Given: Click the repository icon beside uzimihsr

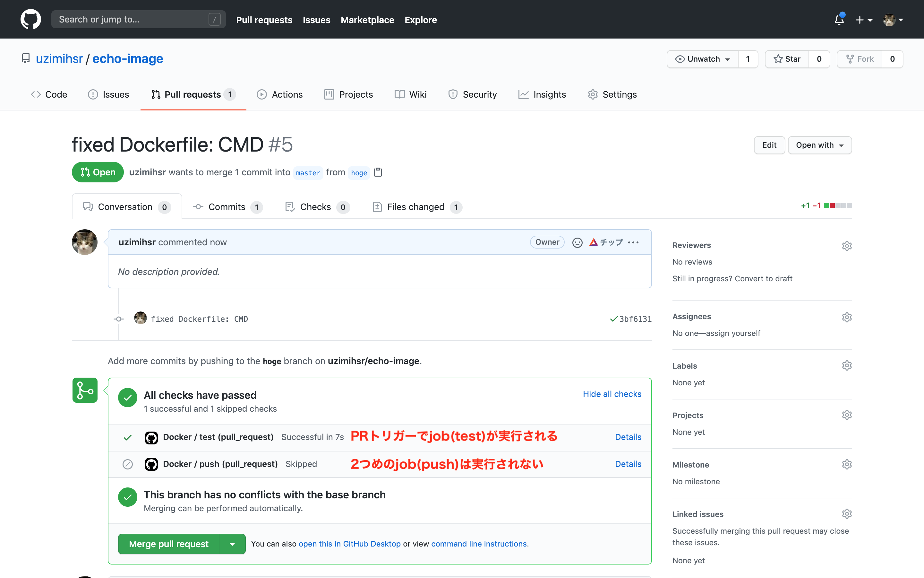Looking at the screenshot, I should (26, 58).
